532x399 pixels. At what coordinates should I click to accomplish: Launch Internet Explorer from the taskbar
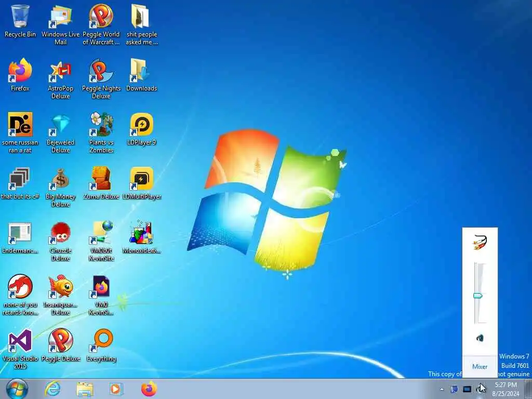pos(53,389)
